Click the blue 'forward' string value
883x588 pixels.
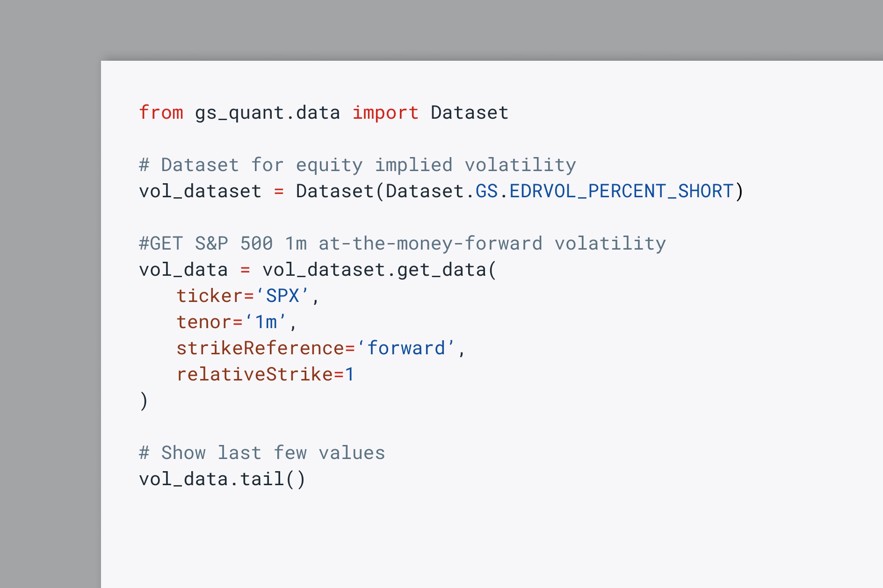tap(406, 348)
